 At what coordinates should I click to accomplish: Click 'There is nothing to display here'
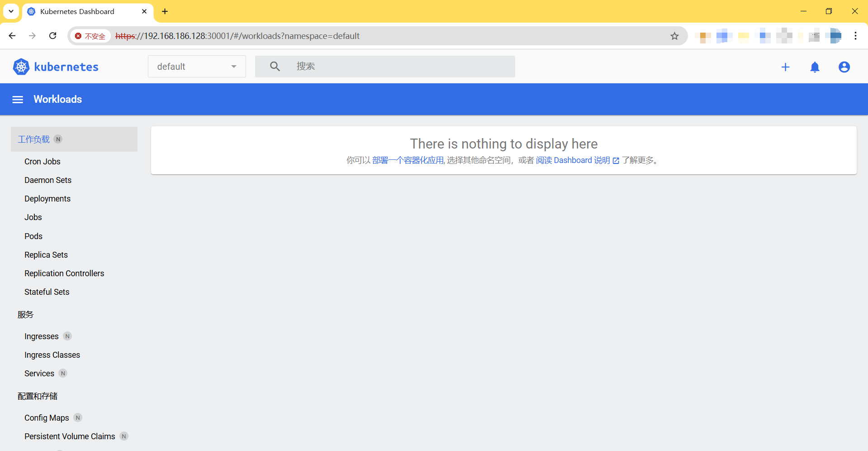click(504, 144)
